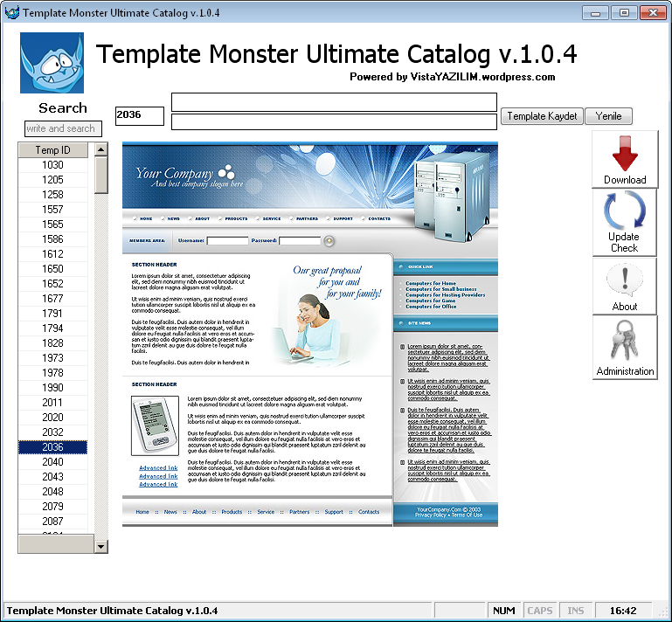This screenshot has height=622, width=672.
Task: Click the Yenile button
Action: pyautogui.click(x=608, y=116)
